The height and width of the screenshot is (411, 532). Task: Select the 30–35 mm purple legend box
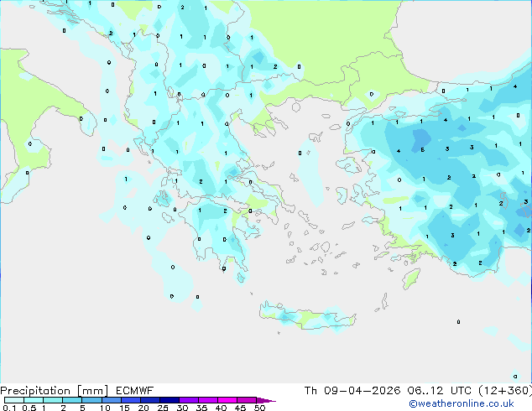pyautogui.click(x=188, y=400)
